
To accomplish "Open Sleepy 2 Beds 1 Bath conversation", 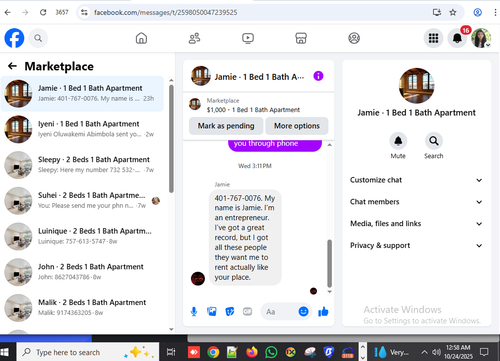I will click(82, 165).
